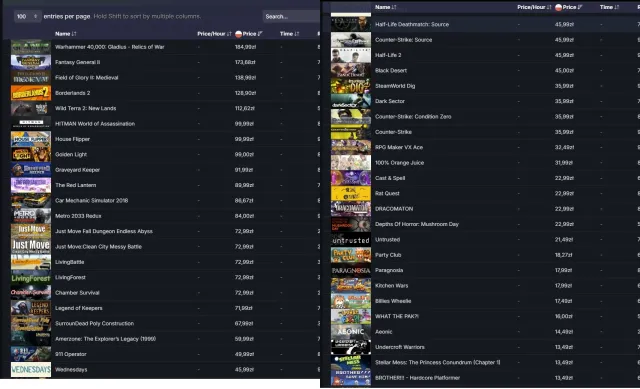640x389 pixels.
Task: Open the Half-Life 2 entry
Action: (388, 55)
